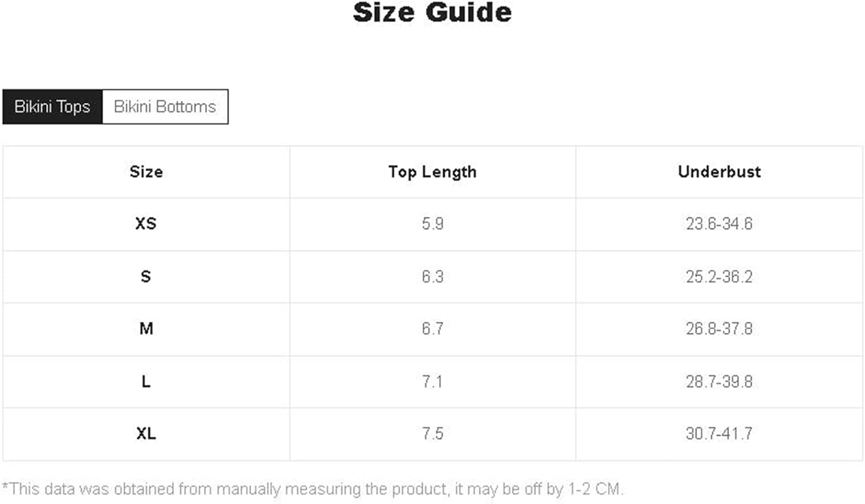Click the 6.7 top length cell
865x504 pixels.
pyautogui.click(x=432, y=329)
